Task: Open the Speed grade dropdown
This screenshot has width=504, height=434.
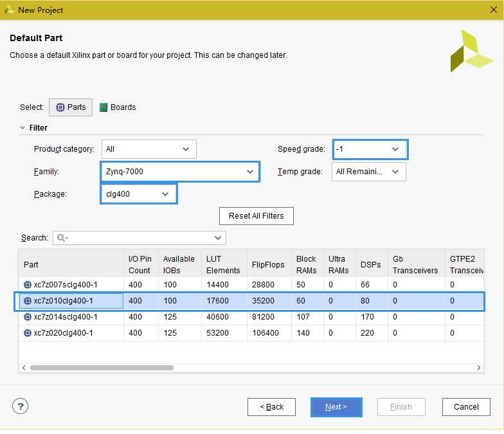Action: [370, 149]
